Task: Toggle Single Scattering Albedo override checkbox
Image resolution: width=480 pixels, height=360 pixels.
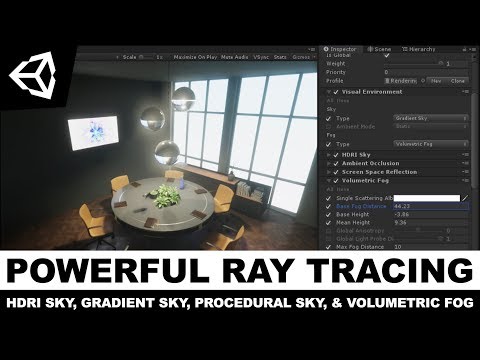Action: point(329,198)
